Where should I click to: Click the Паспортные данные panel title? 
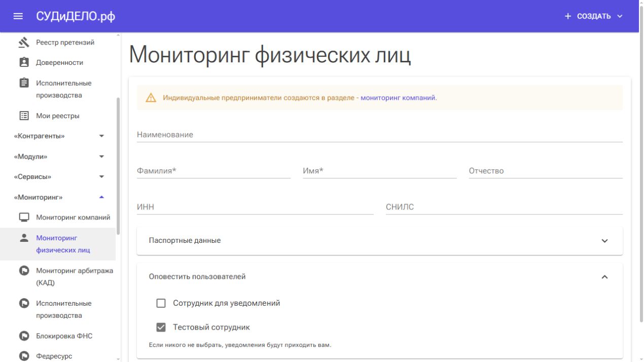[x=185, y=240]
